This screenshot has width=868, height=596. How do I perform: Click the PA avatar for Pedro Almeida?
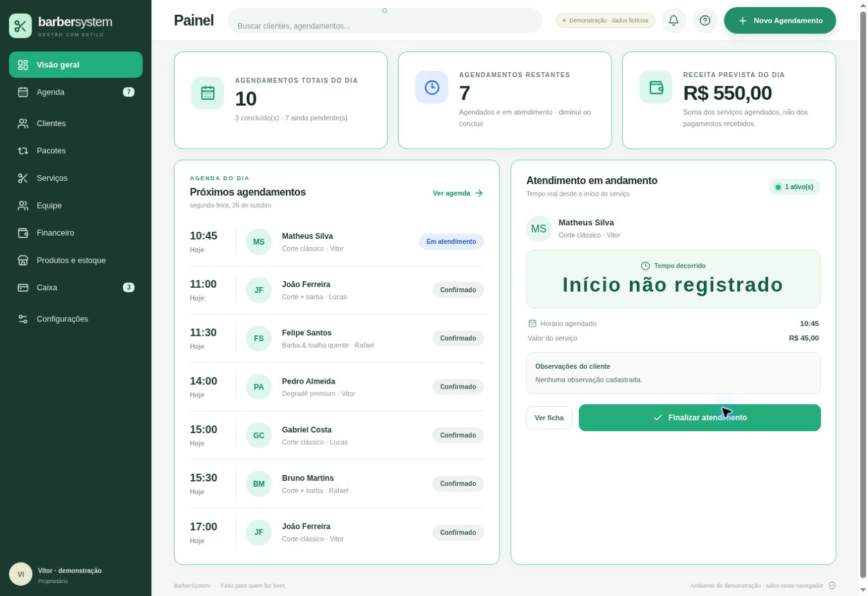click(259, 387)
